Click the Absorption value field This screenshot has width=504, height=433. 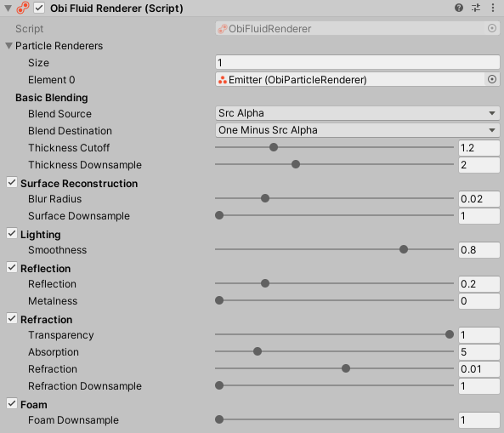pos(479,352)
